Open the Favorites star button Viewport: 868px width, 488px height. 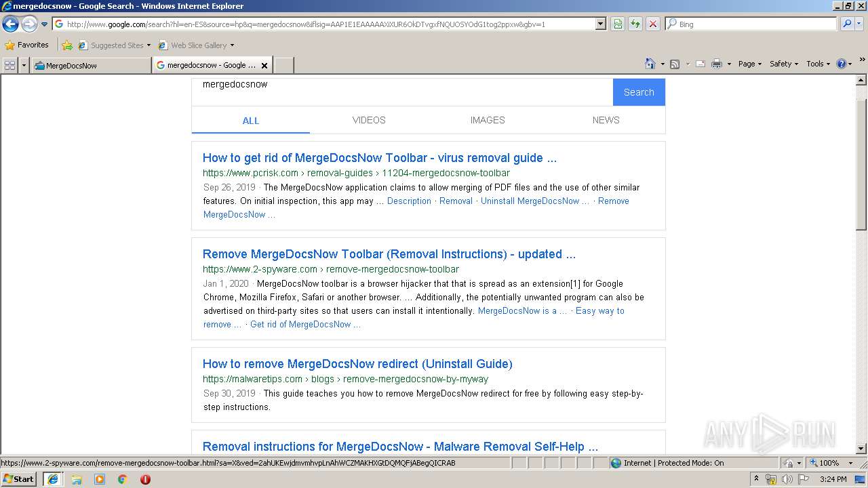tap(27, 45)
